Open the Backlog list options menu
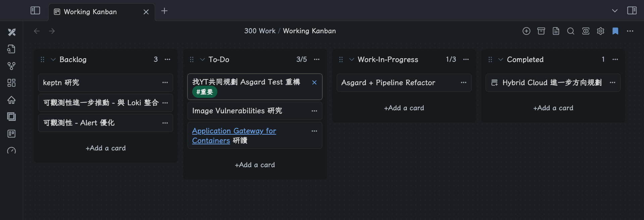 [x=167, y=59]
